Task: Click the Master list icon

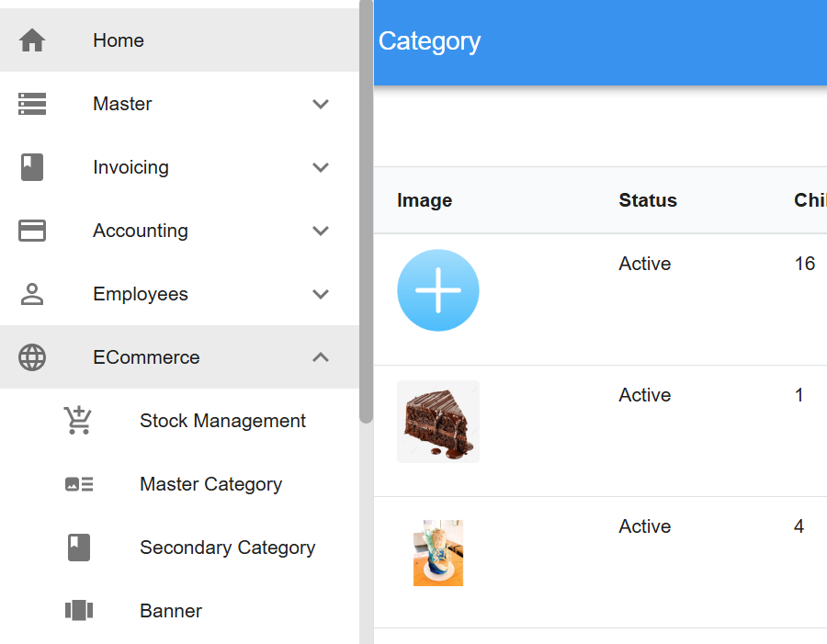Action: (x=32, y=104)
